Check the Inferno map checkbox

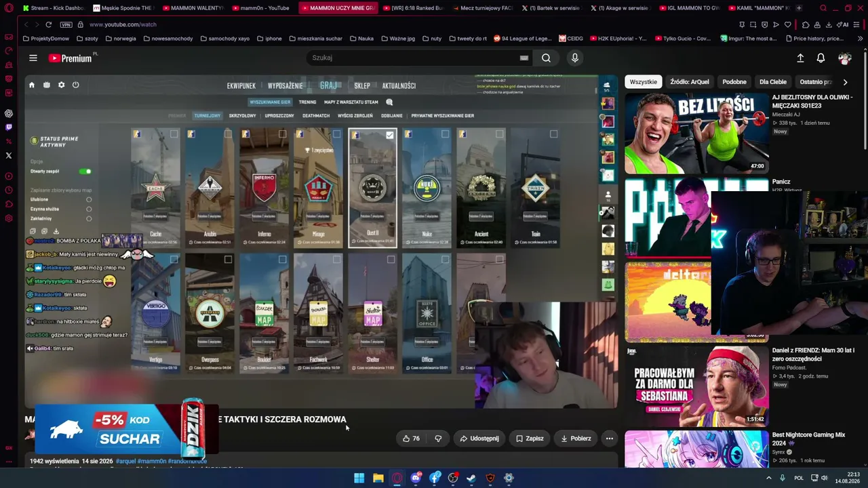[x=283, y=134]
